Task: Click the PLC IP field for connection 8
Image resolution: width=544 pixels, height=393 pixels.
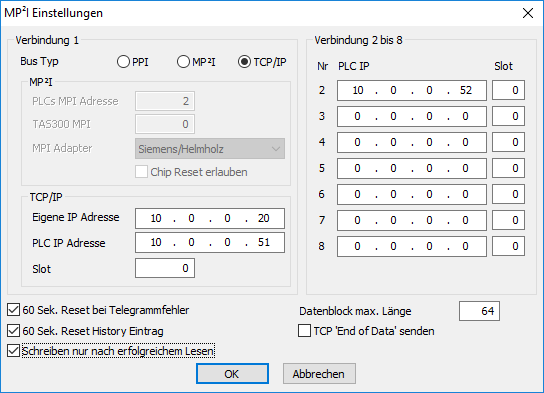Action: [412, 246]
